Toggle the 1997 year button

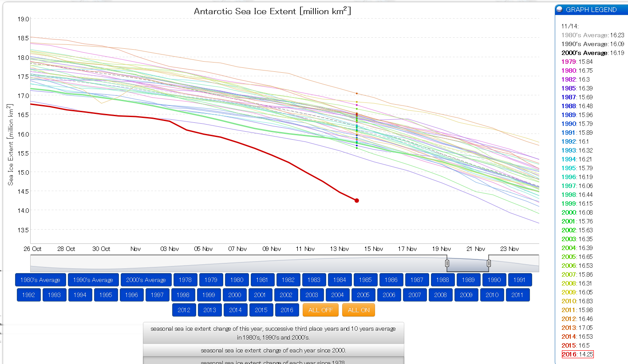[x=157, y=295]
